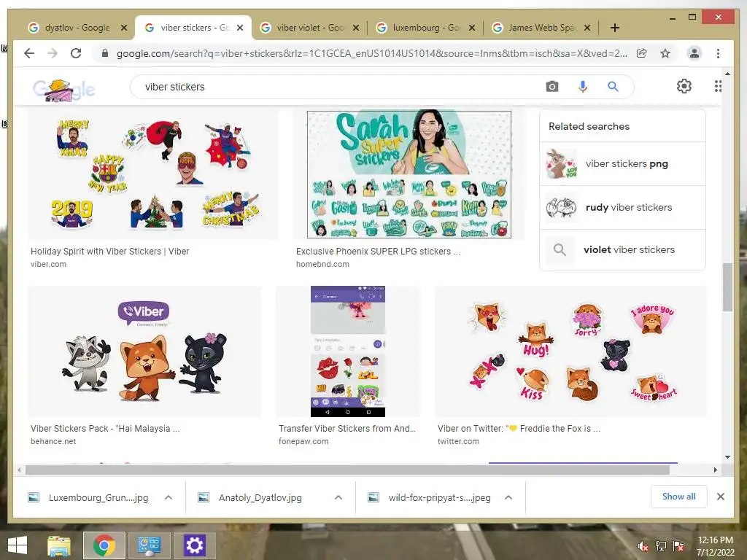Close the luxembourg tab

pos(472,28)
